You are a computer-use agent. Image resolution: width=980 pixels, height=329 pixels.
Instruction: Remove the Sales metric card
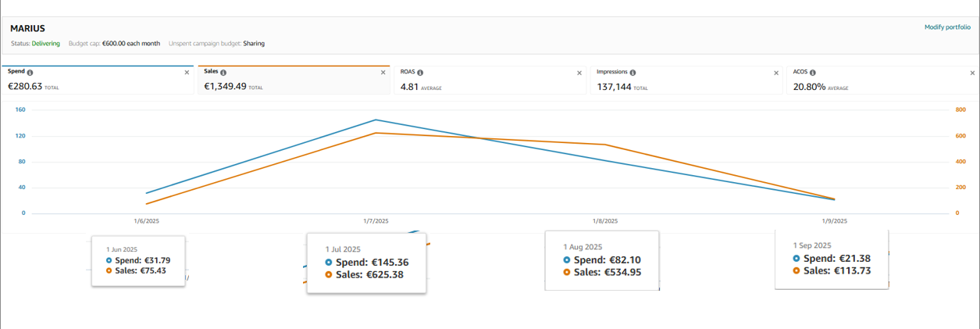[383, 72]
